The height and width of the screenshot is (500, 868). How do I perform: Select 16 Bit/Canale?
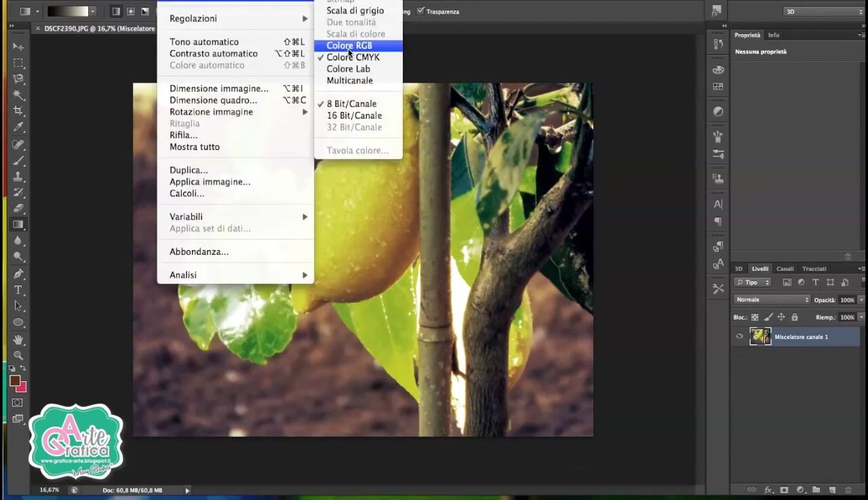pyautogui.click(x=358, y=116)
